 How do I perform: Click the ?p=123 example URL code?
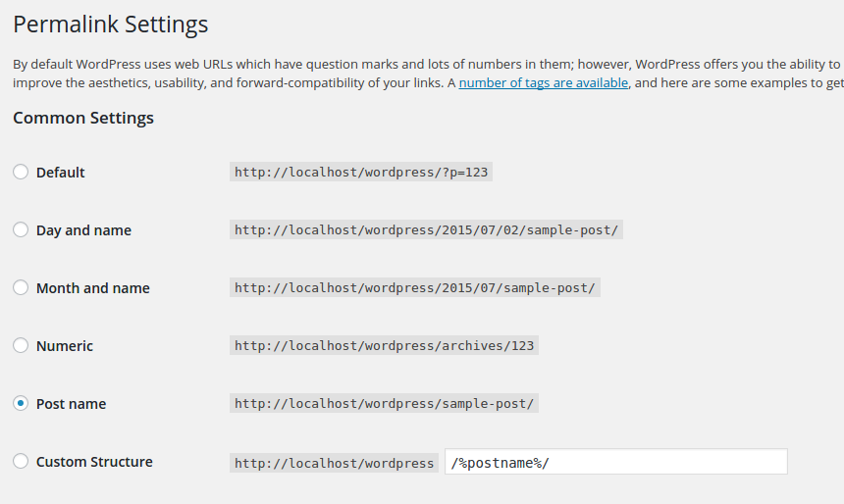tap(360, 173)
